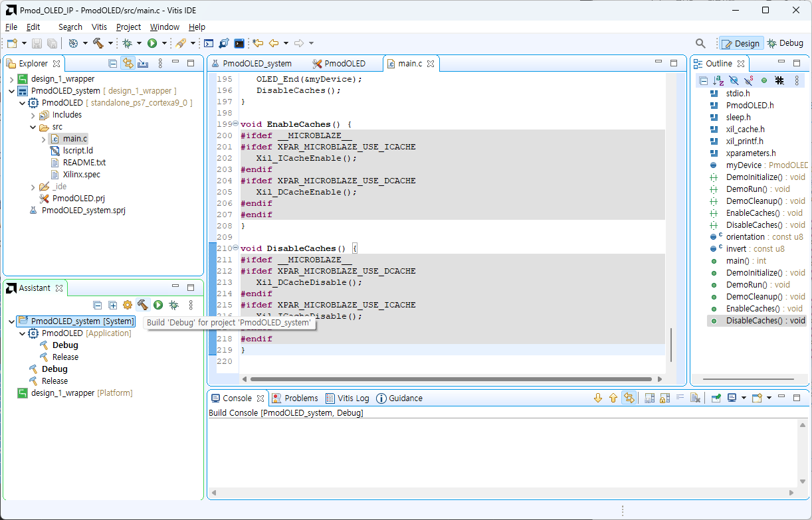Screen dimensions: 812x520
Task: Close the Outline view tab
Action: 740,64
